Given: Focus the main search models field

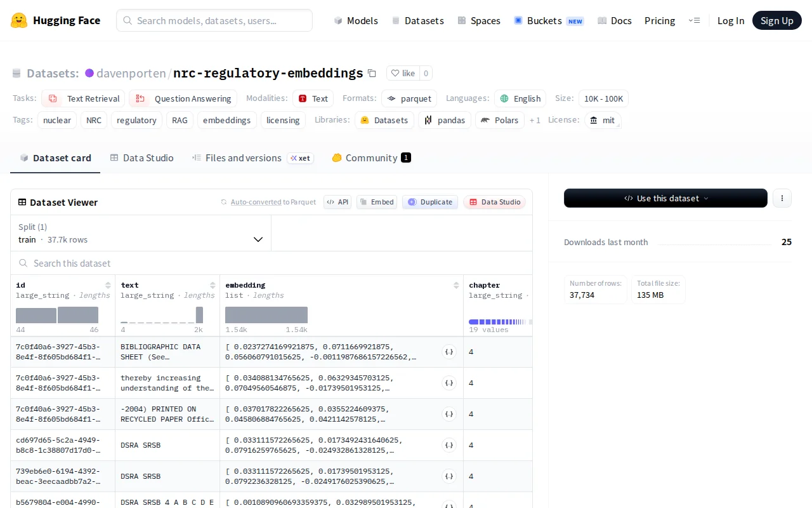Looking at the screenshot, I should point(214,20).
